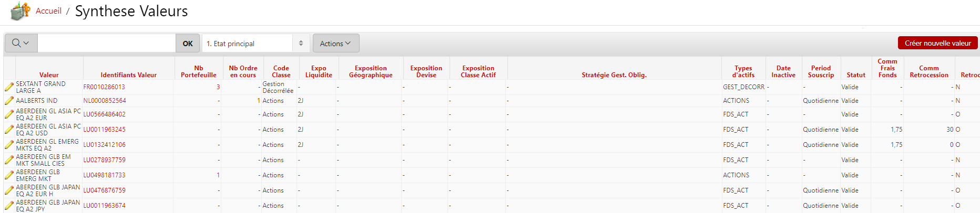This screenshot has width=980, height=213.
Task: Click 'Créer nouvelle valeur' button
Action: click(937, 43)
